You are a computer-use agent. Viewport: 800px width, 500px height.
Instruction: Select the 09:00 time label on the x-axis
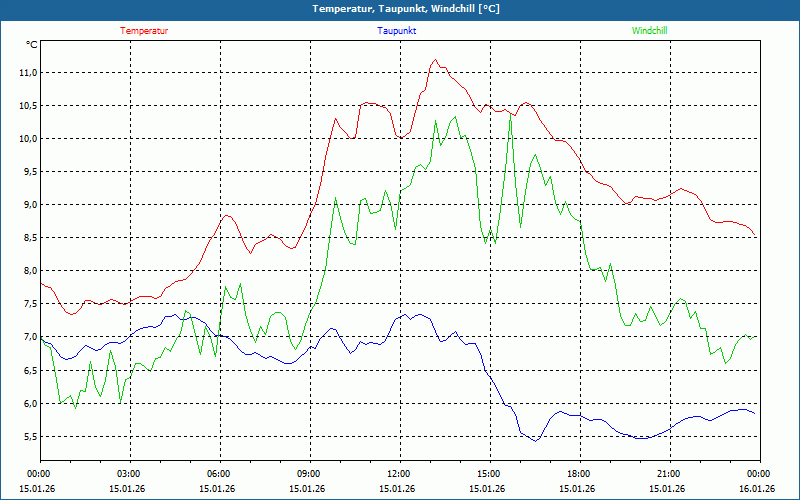point(309,474)
